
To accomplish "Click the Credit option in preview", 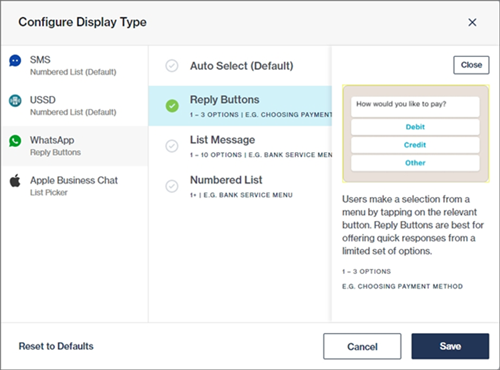I will pyautogui.click(x=415, y=145).
